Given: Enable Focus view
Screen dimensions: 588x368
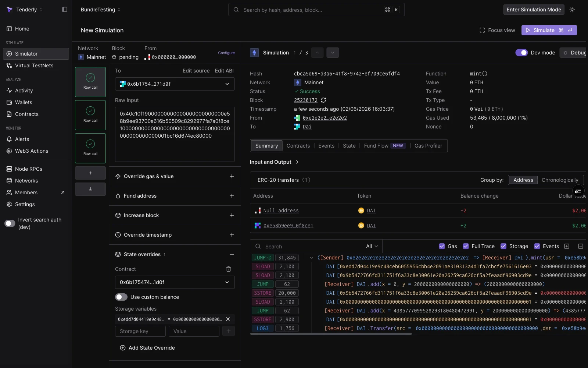Looking at the screenshot, I should point(497,30).
